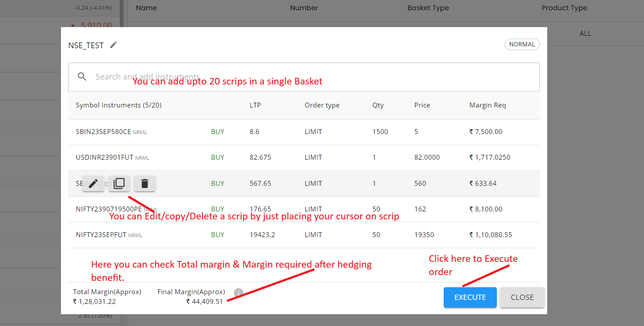This screenshot has height=326, width=644.
Task: Click the LTP column header
Action: tap(255, 105)
